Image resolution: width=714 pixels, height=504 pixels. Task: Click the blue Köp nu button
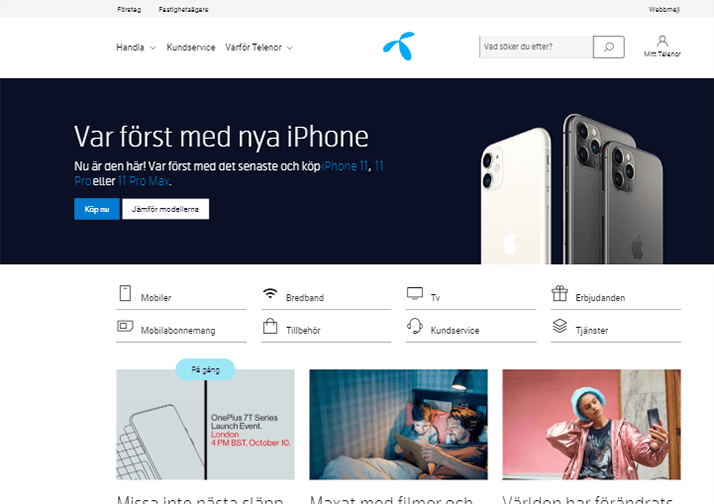pyautogui.click(x=97, y=209)
